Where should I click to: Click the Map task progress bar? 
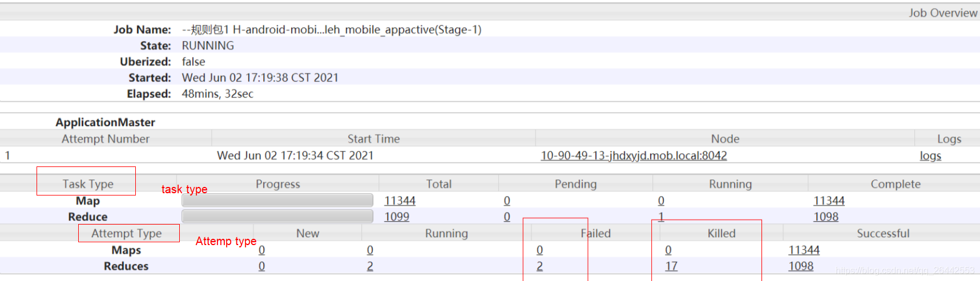click(277, 200)
